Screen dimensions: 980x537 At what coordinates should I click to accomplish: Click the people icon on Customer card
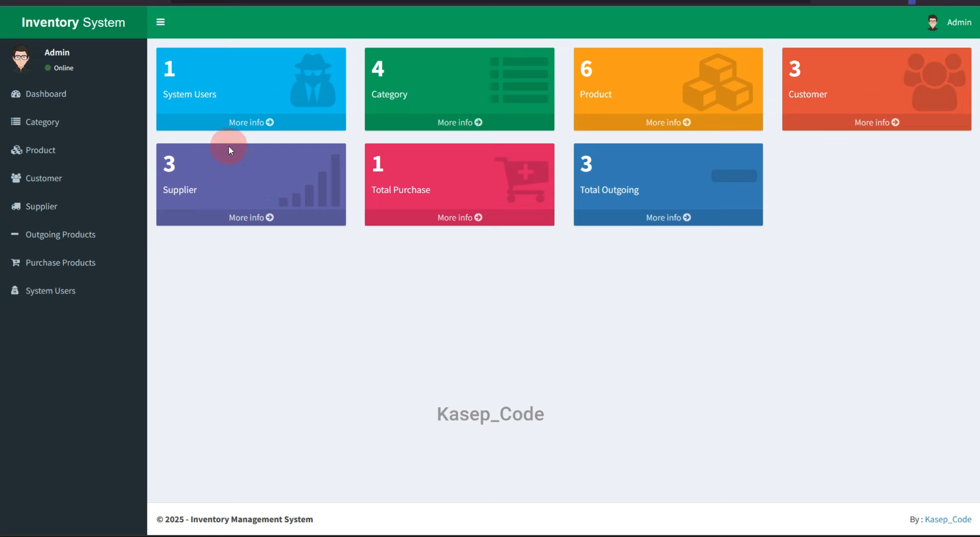pyautogui.click(x=934, y=82)
